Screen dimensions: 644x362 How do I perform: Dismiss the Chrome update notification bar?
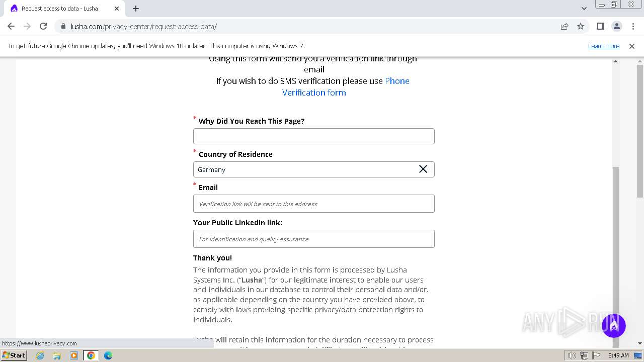[x=632, y=46]
